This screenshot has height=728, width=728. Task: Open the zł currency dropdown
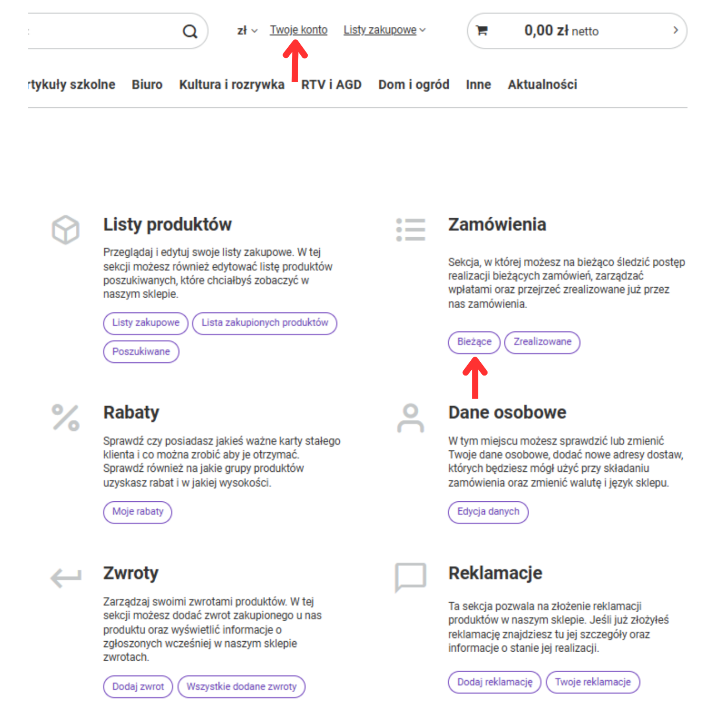click(247, 31)
